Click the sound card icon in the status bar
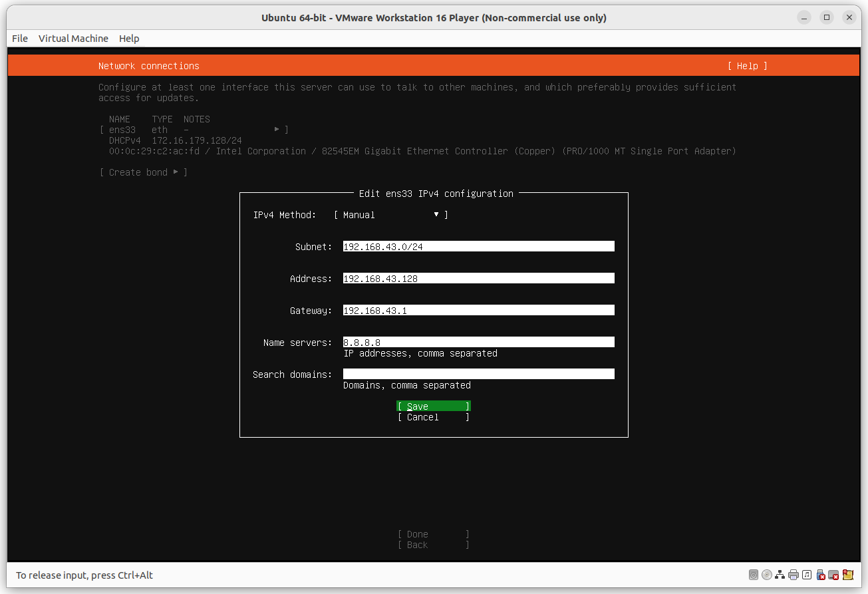Screen dimensions: 868x594 pos(806,575)
